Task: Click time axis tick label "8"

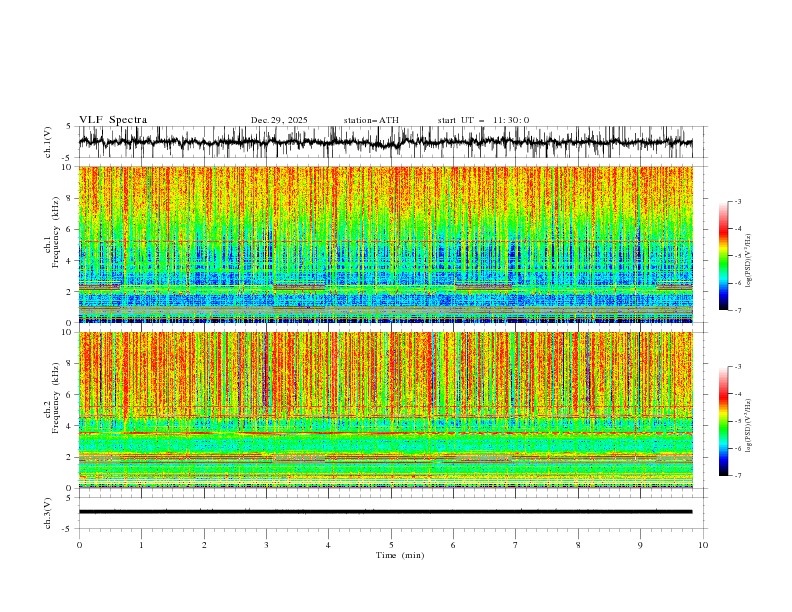Action: click(578, 545)
